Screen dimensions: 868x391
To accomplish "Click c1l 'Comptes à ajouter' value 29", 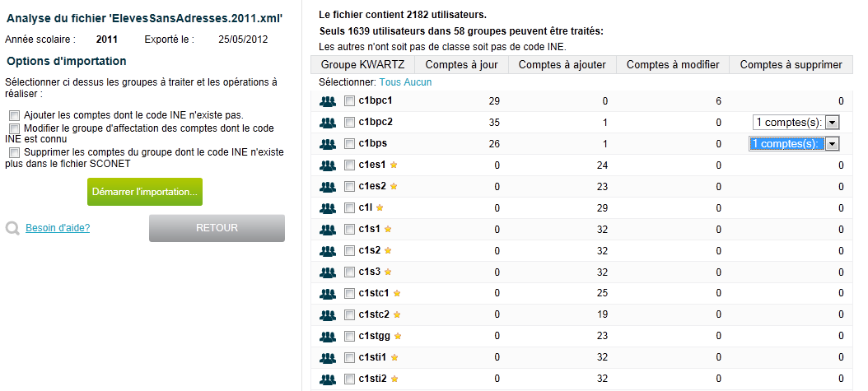I will [x=602, y=208].
